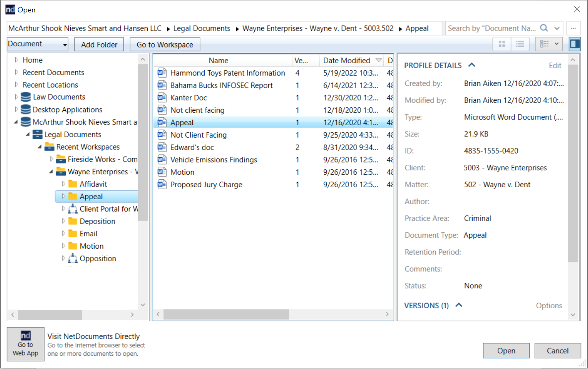This screenshot has height=369, width=588.
Task: Click inside the document search field
Action: pyautogui.click(x=488, y=28)
